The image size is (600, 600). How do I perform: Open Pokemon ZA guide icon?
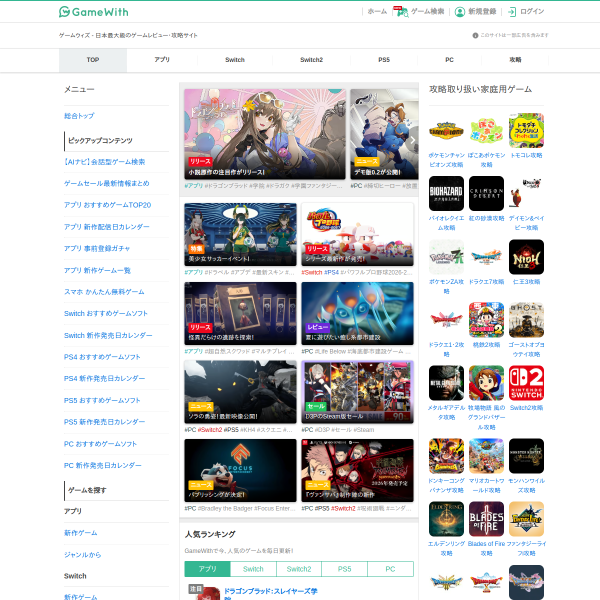pyautogui.click(x=446, y=257)
